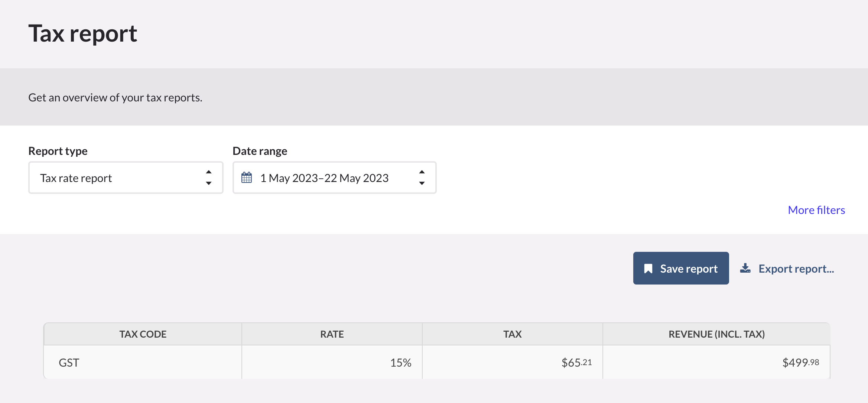The height and width of the screenshot is (403, 868).
Task: Click the TAX column header
Action: pos(513,334)
